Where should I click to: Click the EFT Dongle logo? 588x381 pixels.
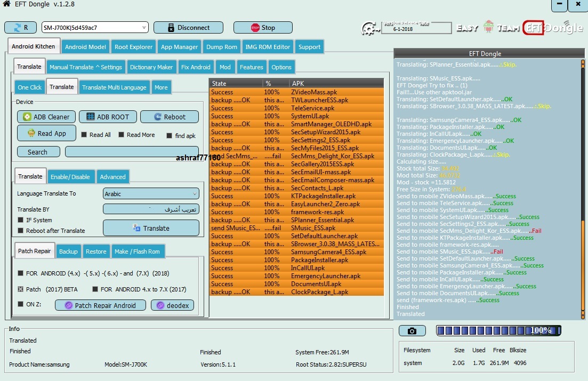pyautogui.click(x=553, y=27)
